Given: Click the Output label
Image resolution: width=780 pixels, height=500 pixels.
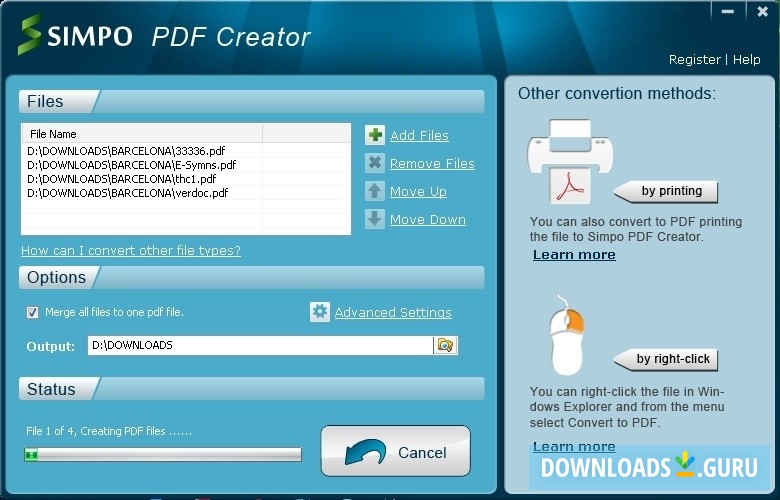Looking at the screenshot, I should click(x=51, y=346).
